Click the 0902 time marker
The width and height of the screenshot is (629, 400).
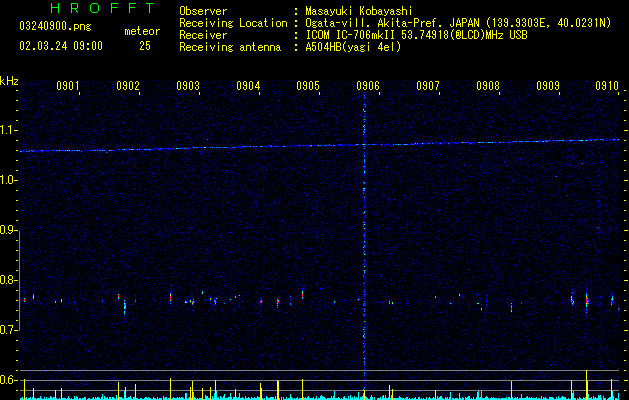tap(128, 85)
